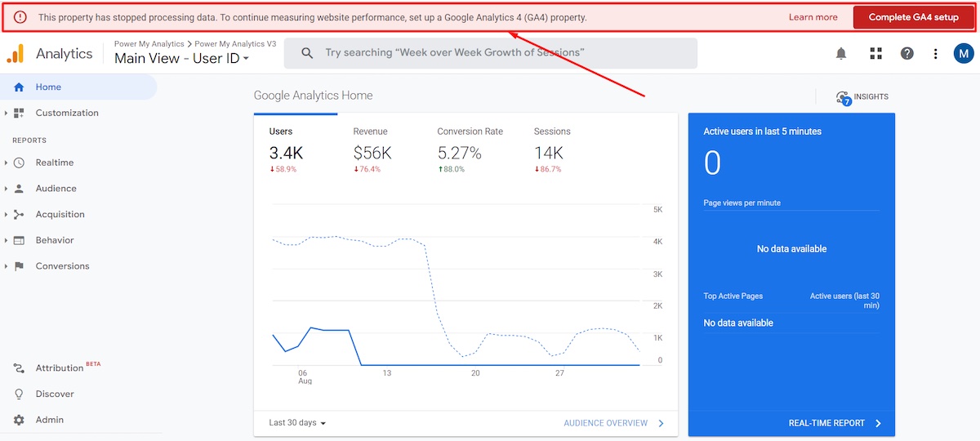Click the Google Analytics logo
Viewport: 980px width, 441px height.
click(x=16, y=54)
